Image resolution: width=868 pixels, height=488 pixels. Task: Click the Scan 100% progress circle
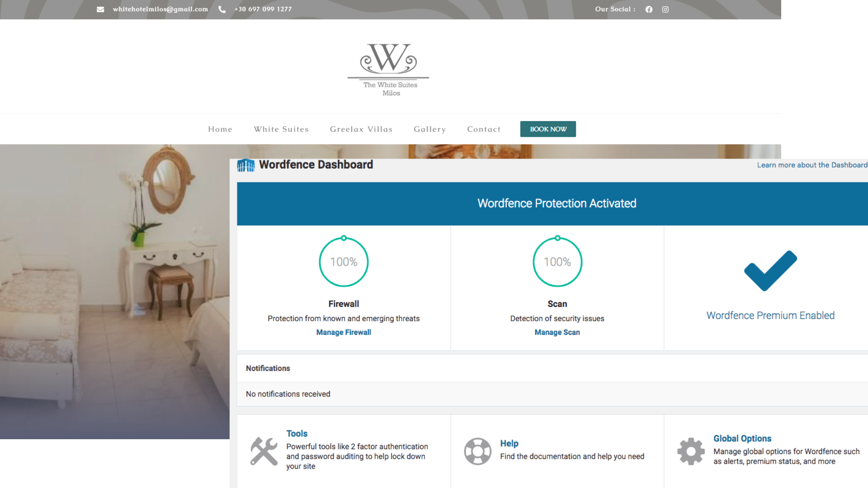coord(557,262)
